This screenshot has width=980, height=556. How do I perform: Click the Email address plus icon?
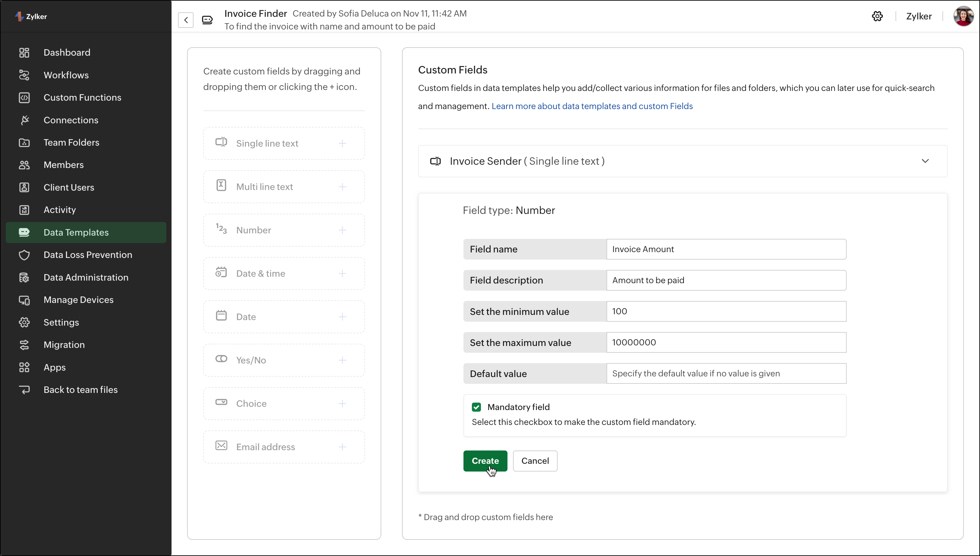[342, 447]
